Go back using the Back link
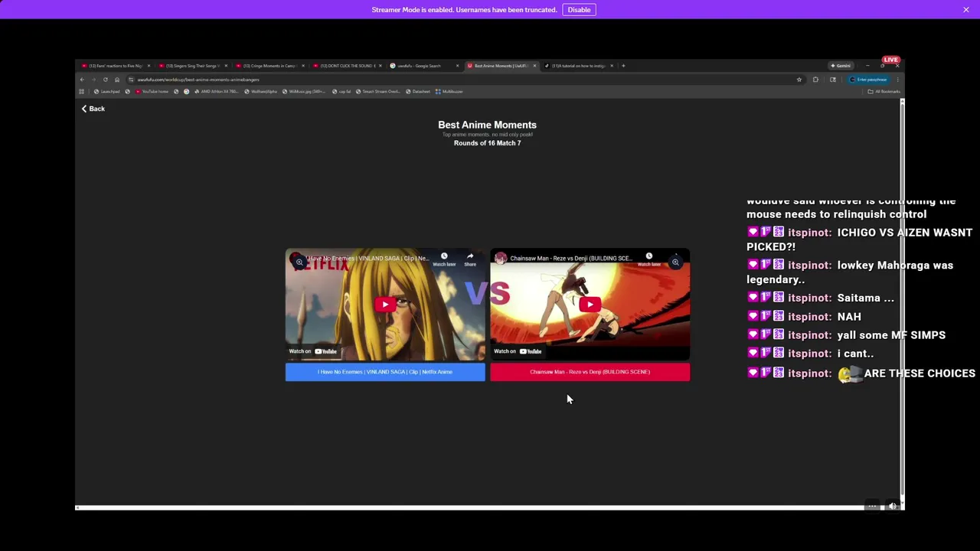 click(x=93, y=109)
